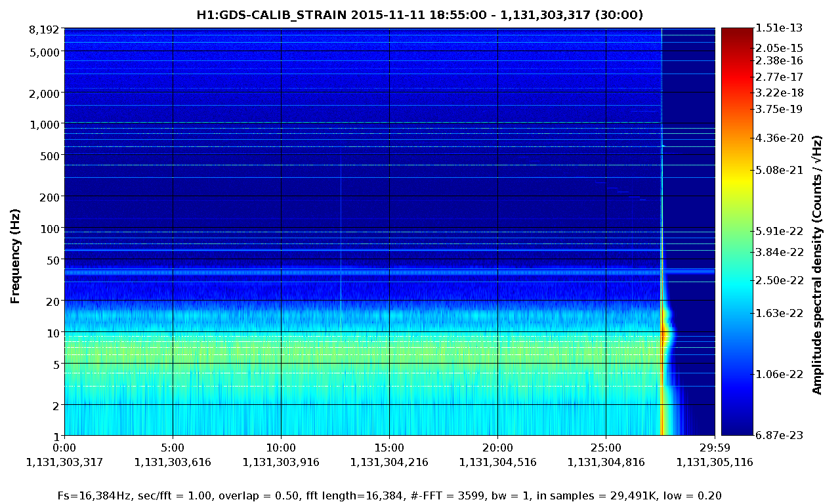Click the GPS time 1,131,305,116 label
The image size is (840, 504).
pyautogui.click(x=714, y=462)
